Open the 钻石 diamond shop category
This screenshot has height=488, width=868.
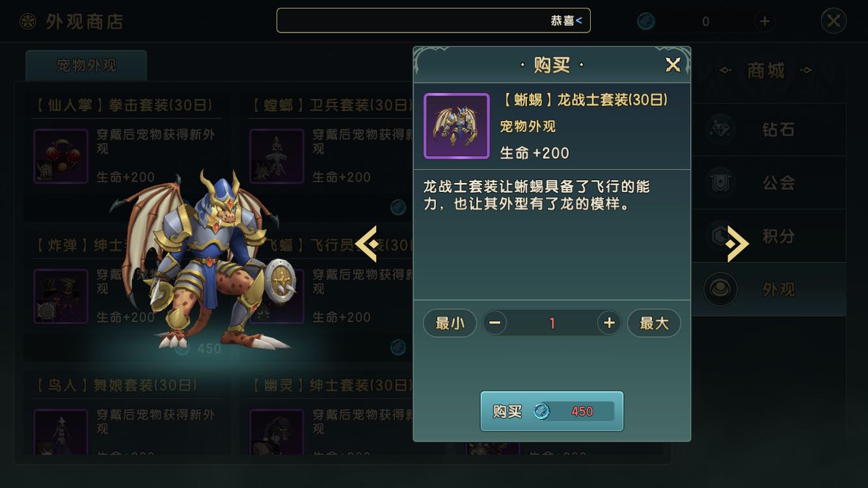point(768,129)
